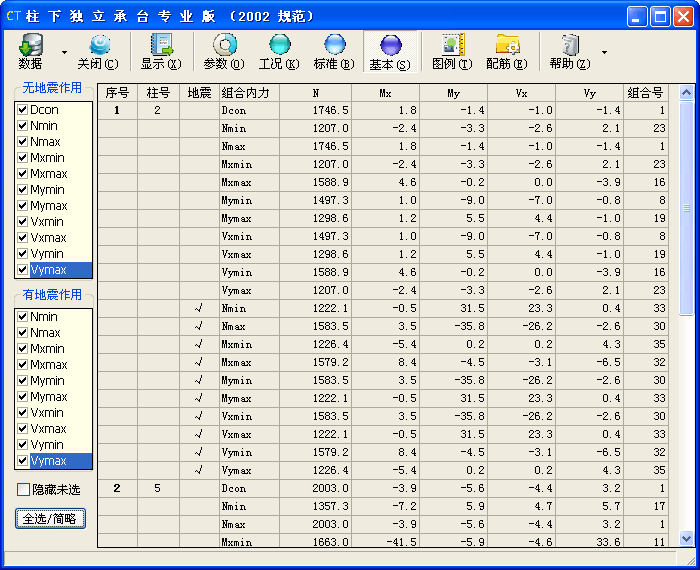The height and width of the screenshot is (570, 700).
Task: Click the CT application icon in title bar
Action: tap(13, 16)
